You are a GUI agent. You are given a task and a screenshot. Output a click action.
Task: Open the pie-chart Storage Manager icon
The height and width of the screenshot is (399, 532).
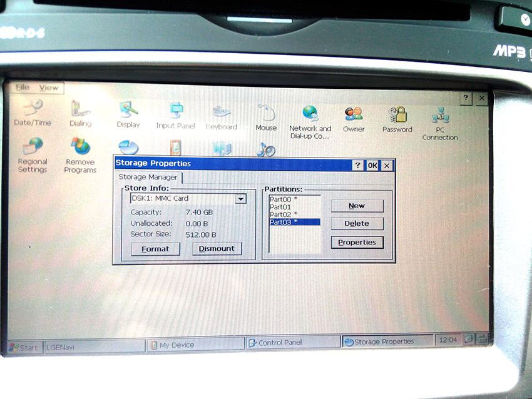[128, 148]
